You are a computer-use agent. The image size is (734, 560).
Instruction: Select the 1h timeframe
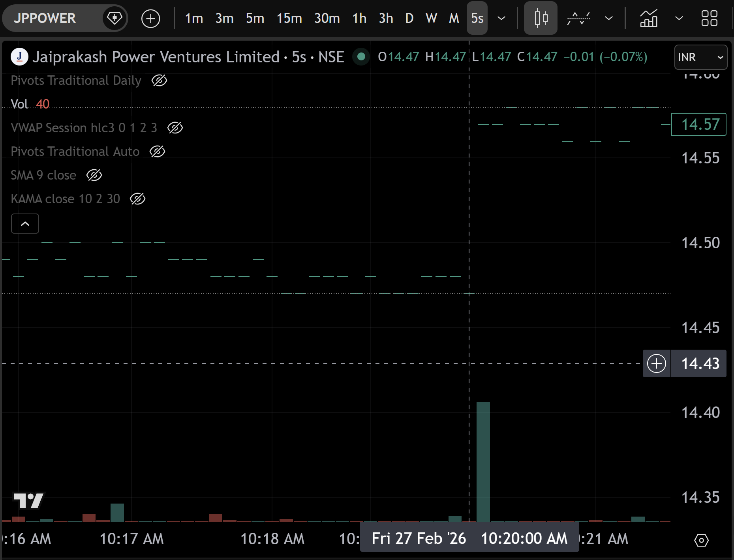[359, 18]
